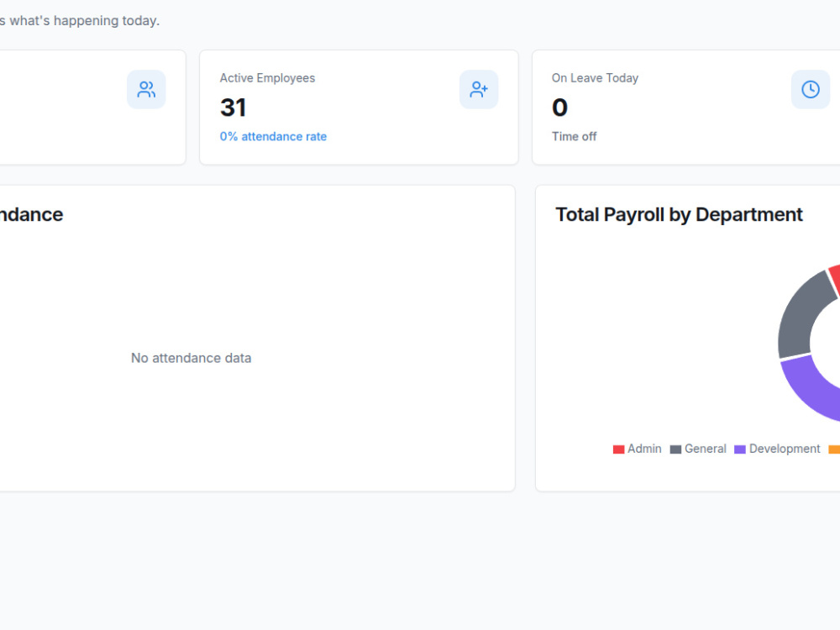
Task: Click the Active Employees label
Action: 267,78
